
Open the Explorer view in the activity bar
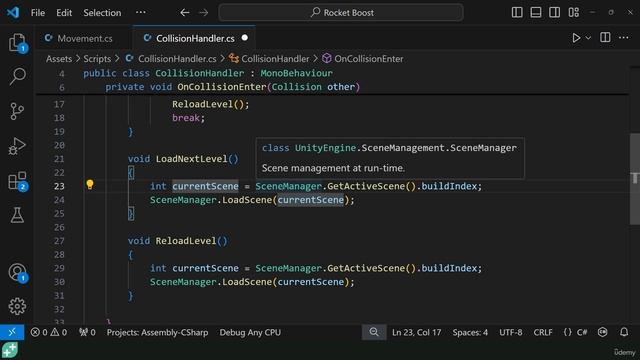click(x=17, y=42)
